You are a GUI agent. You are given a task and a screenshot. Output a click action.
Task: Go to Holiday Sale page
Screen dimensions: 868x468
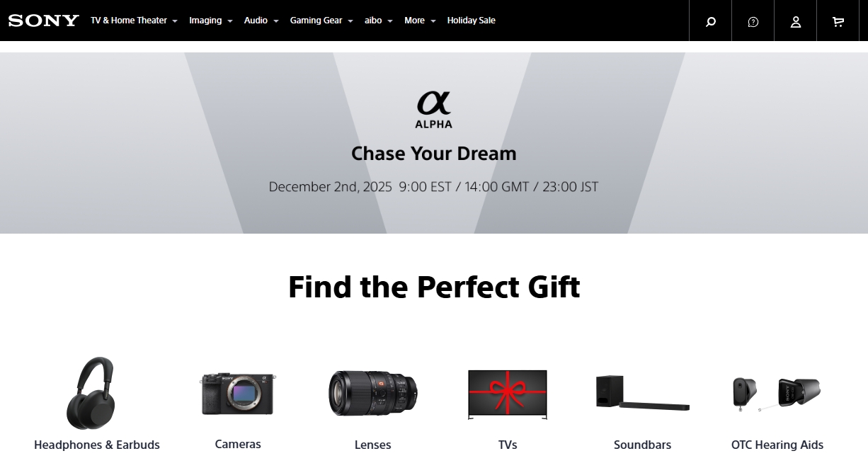click(x=472, y=21)
